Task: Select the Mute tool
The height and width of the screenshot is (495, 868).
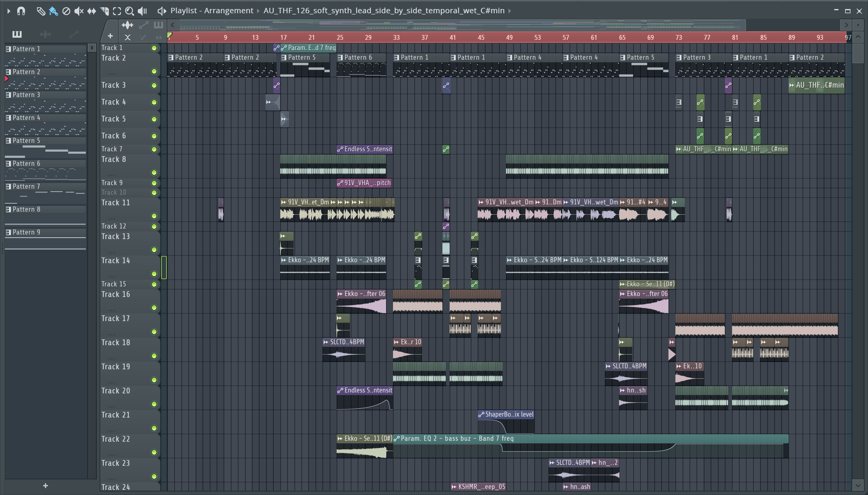Action: point(79,11)
